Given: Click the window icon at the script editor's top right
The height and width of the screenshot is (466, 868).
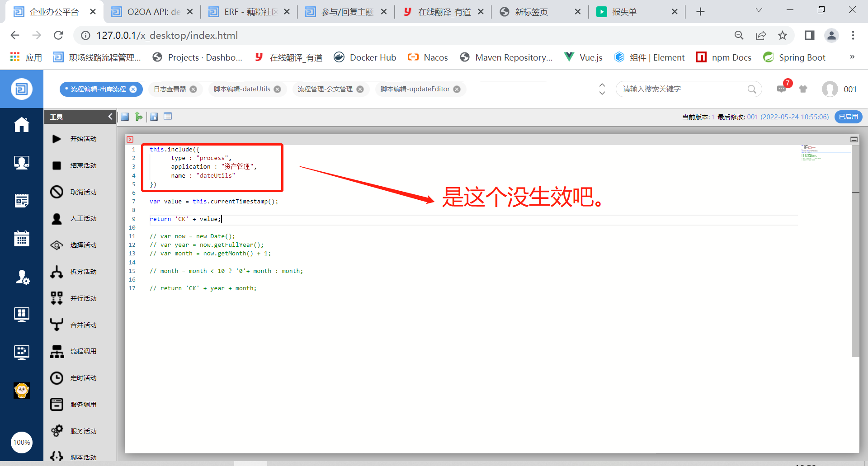Looking at the screenshot, I should tap(854, 139).
